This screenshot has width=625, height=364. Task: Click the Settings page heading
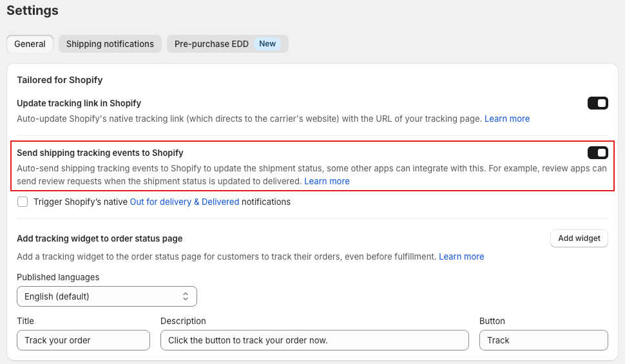[33, 10]
